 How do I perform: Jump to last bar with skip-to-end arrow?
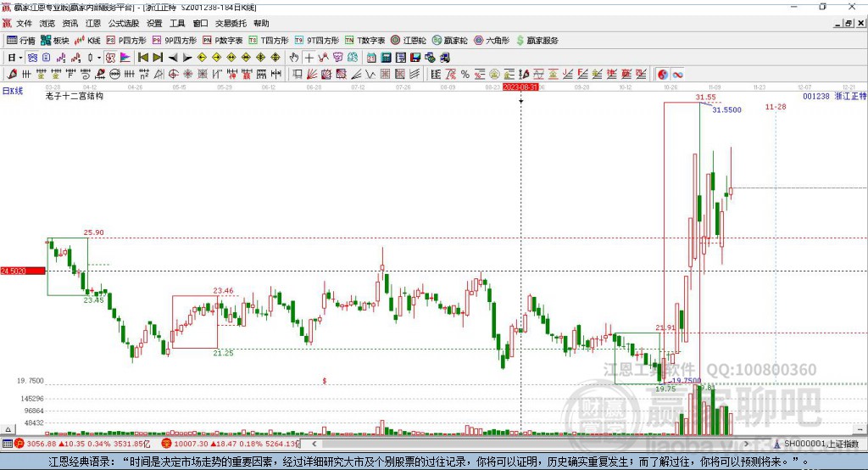tap(158, 58)
